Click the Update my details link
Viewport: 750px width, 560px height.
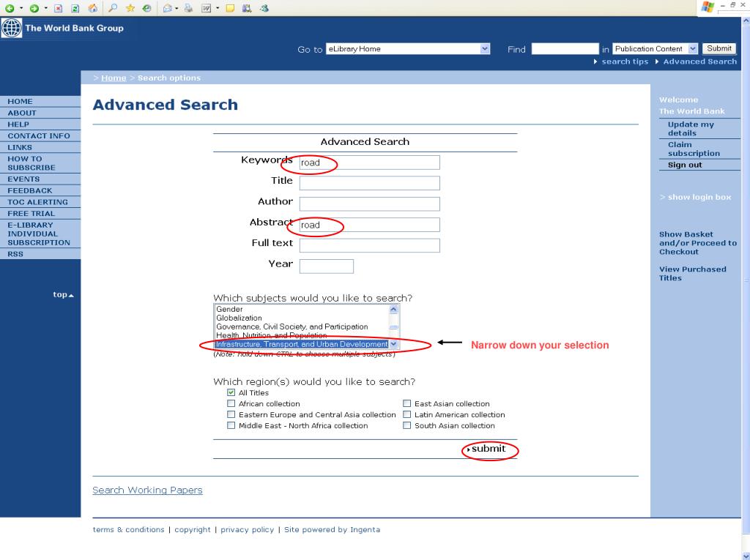(691, 129)
